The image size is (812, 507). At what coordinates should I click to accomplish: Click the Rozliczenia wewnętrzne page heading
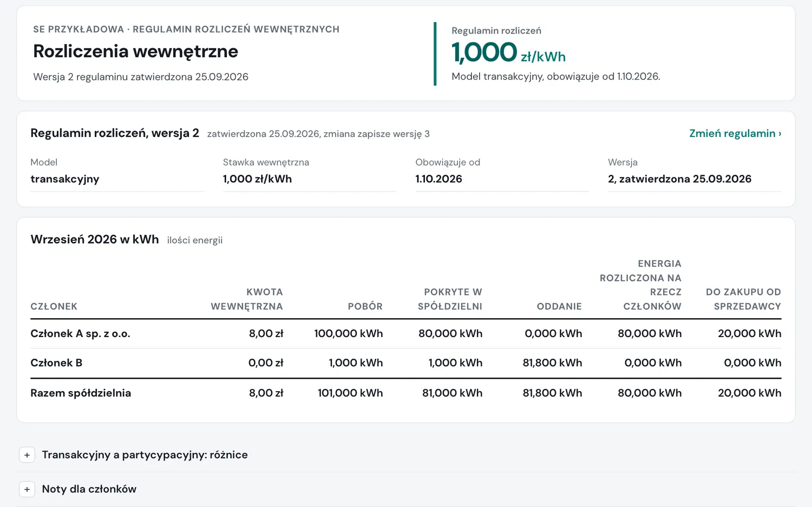click(136, 51)
